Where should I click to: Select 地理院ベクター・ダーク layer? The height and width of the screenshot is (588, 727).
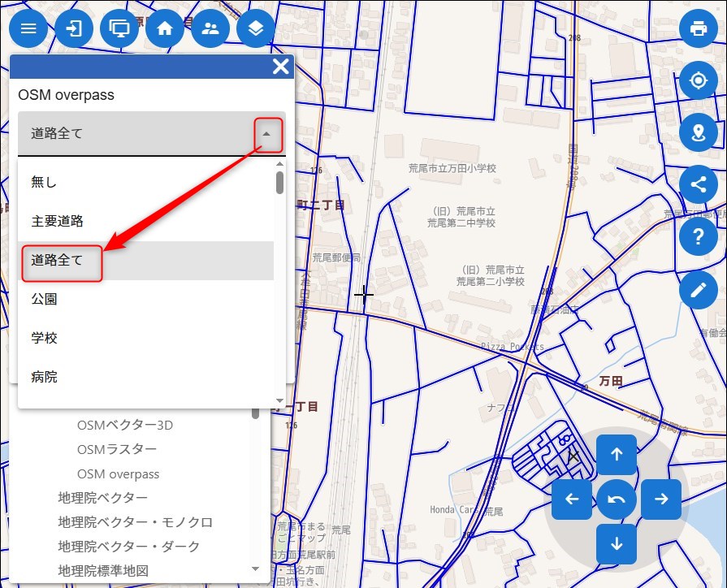128,546
